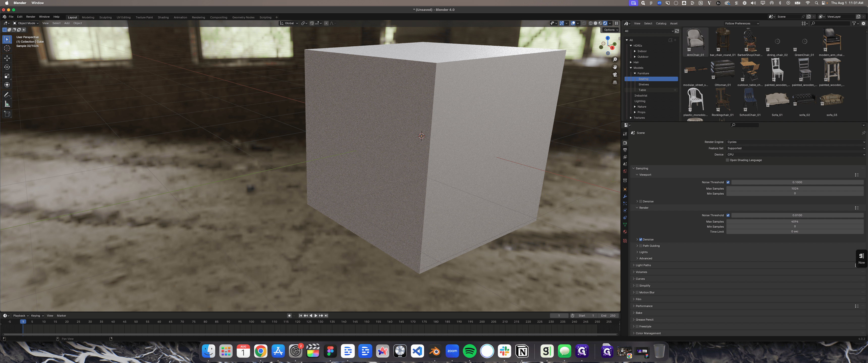Viewport: 868px width, 363px height.
Task: Click the Render Max Samples 4096 field
Action: 795,222
